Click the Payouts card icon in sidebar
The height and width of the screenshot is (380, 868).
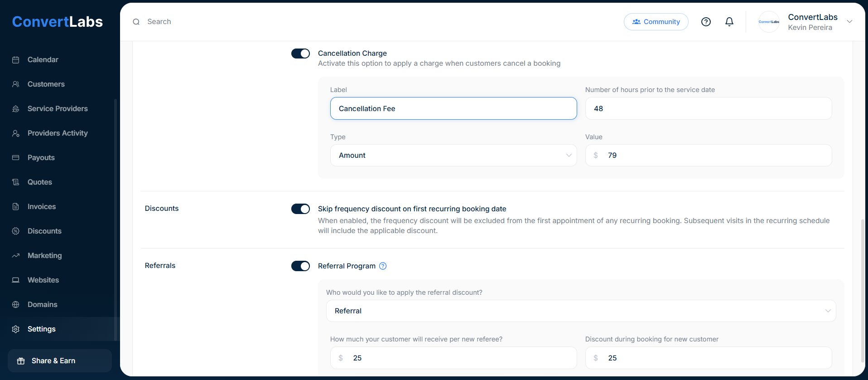(16, 158)
